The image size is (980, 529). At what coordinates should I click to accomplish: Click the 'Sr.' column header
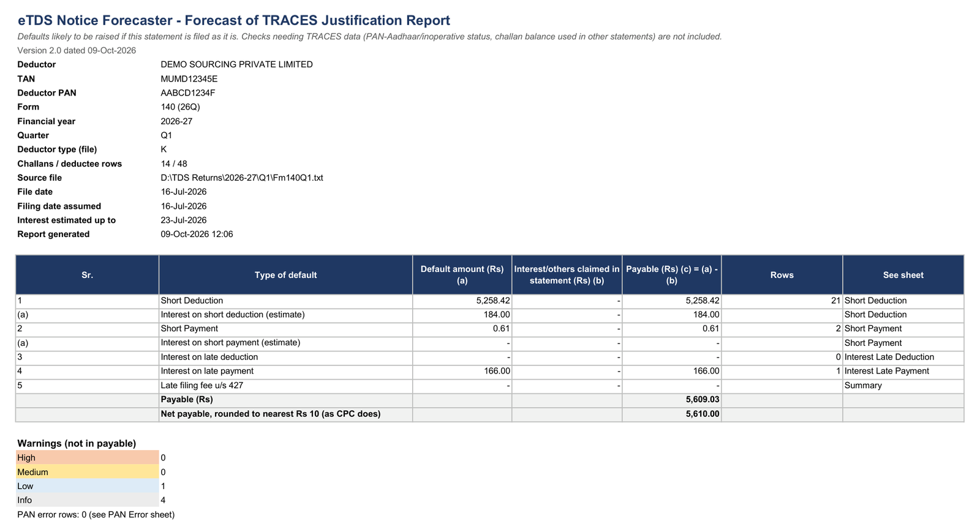pos(87,275)
